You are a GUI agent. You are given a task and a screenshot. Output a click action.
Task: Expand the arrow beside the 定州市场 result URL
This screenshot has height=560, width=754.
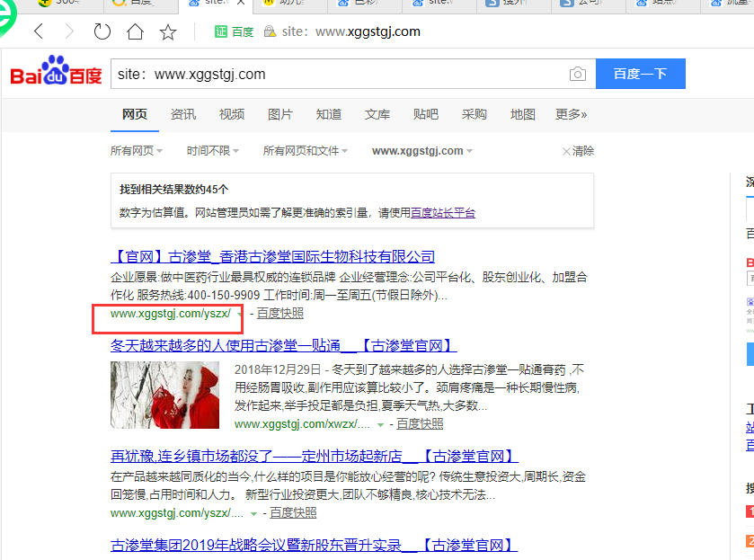254,514
